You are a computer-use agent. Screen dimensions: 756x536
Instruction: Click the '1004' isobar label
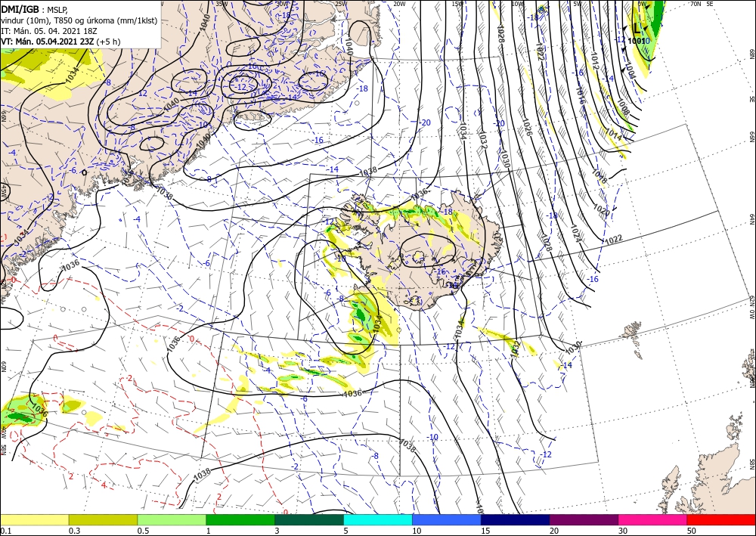click(x=630, y=70)
